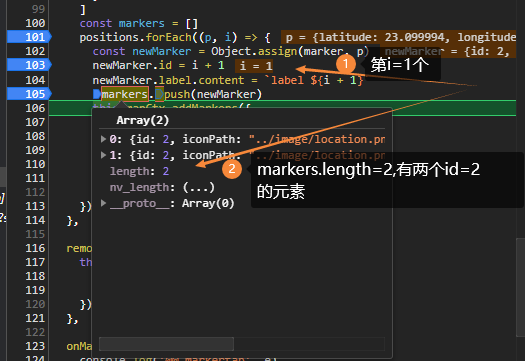The image size is (525, 361).
Task: Click the Array(2) popup header
Action: pyautogui.click(x=143, y=120)
